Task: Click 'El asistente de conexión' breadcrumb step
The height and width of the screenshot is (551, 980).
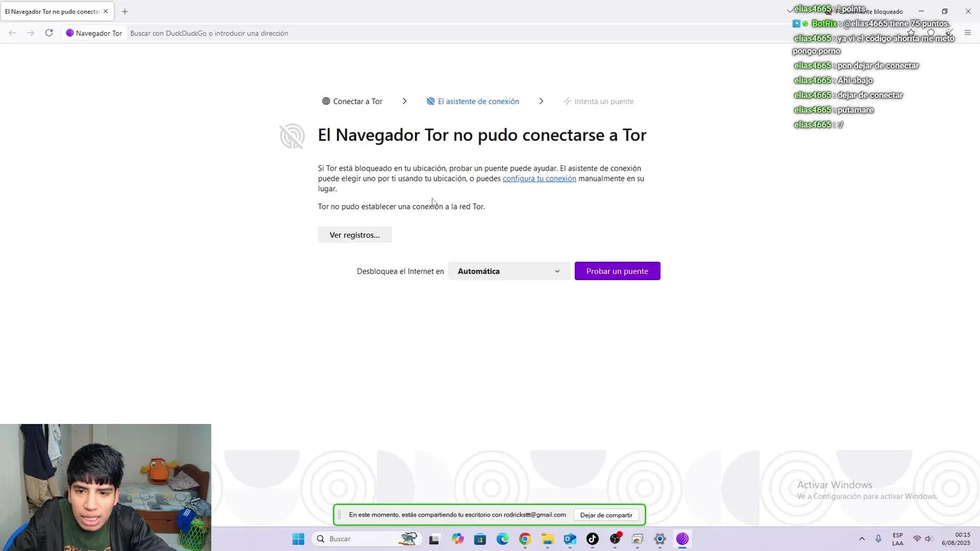Action: click(473, 101)
